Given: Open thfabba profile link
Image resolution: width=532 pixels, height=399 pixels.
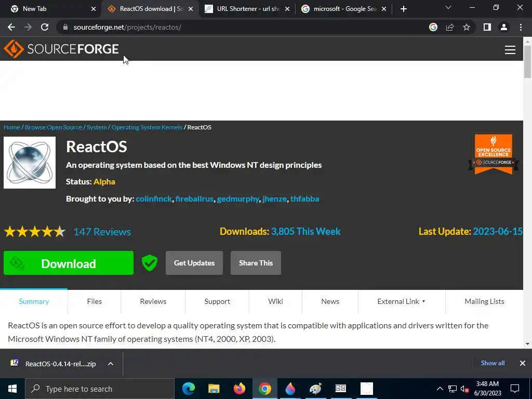Looking at the screenshot, I should 304,199.
